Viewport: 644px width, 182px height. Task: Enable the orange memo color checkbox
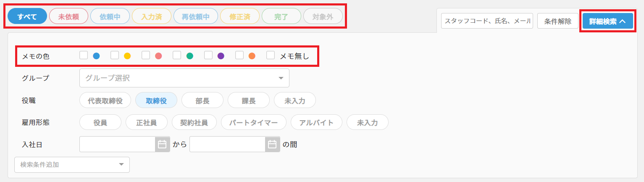coord(239,55)
